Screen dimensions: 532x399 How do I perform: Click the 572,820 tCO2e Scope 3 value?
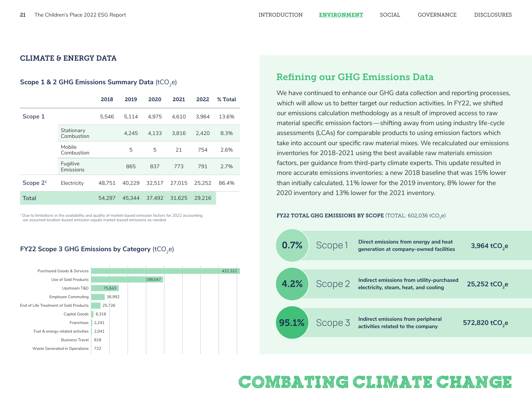click(485, 323)
